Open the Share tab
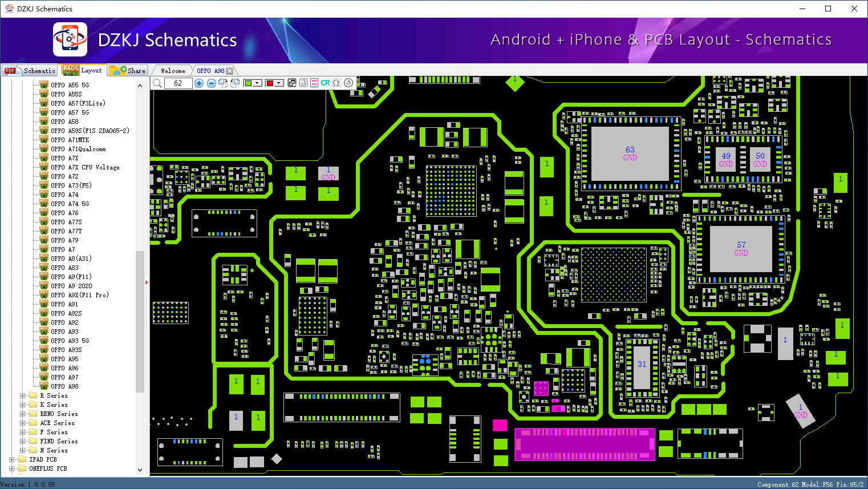868x489 pixels. [x=128, y=70]
